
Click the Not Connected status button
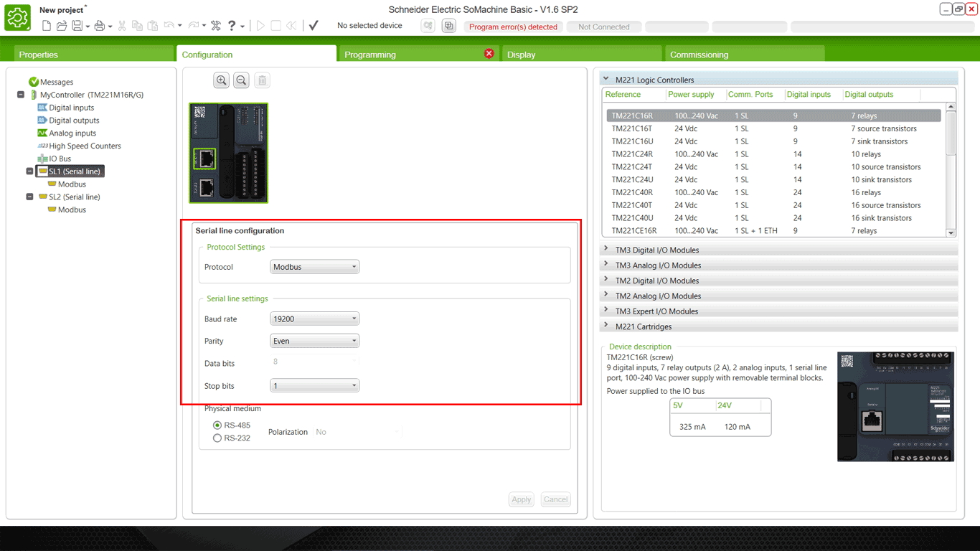(604, 27)
